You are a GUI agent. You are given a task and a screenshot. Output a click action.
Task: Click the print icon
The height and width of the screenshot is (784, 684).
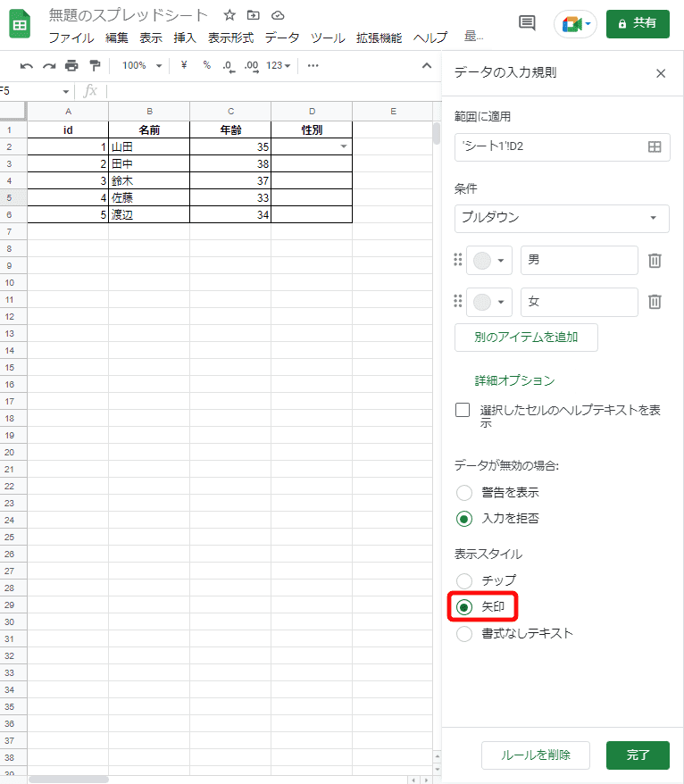pos(71,65)
